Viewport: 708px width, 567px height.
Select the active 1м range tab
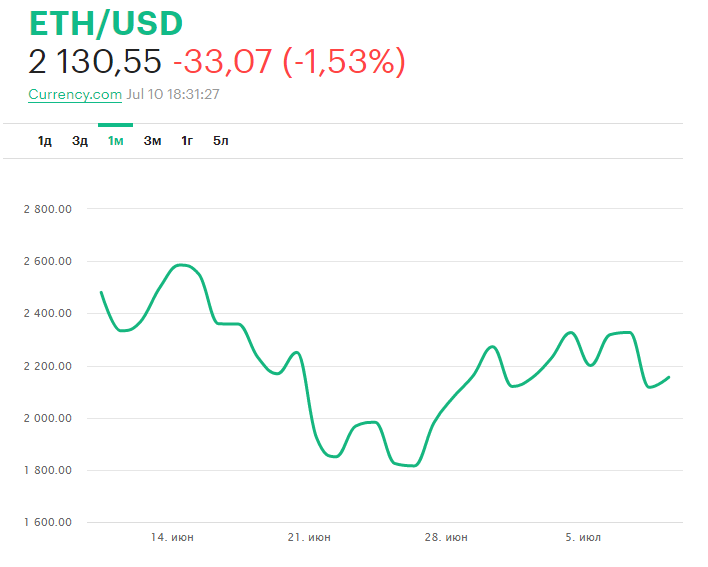point(116,141)
